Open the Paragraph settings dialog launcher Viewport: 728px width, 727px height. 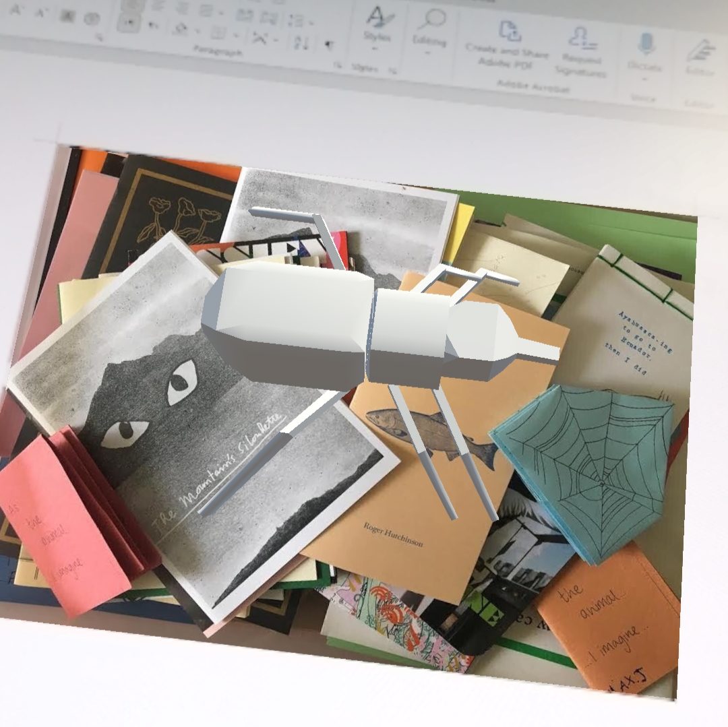tap(337, 65)
